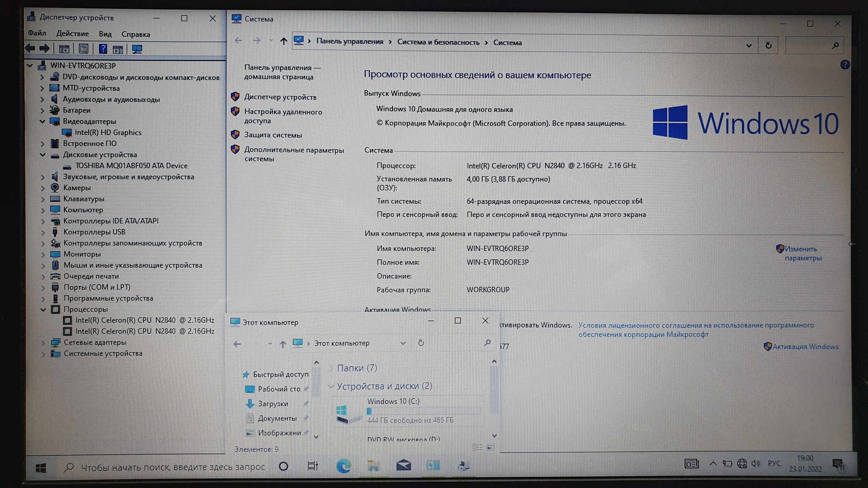
Task: Click the Windows 10 (C:) drive usage bar
Action: [x=423, y=411]
